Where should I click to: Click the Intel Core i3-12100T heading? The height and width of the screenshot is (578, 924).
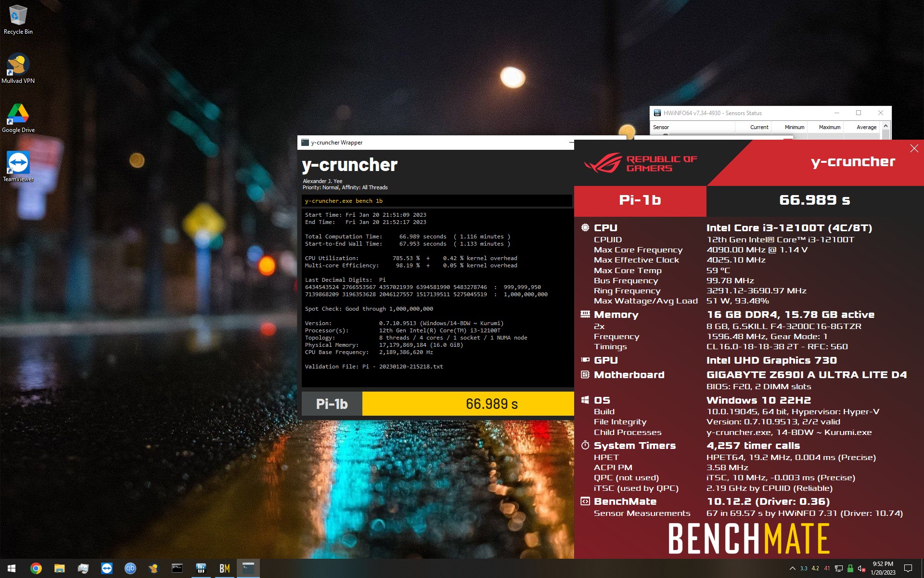click(x=789, y=228)
